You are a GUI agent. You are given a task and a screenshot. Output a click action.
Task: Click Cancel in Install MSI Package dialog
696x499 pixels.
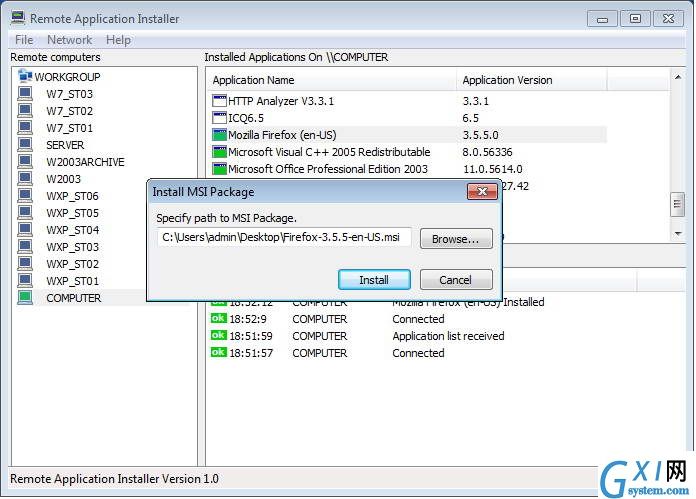tap(456, 280)
